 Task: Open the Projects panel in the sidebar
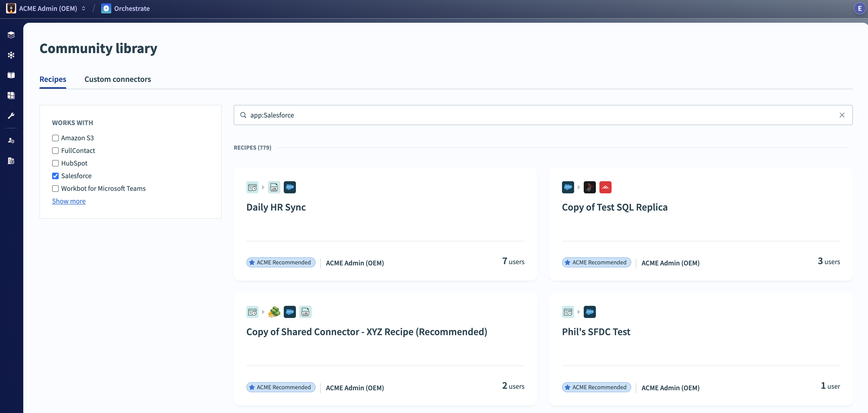pyautogui.click(x=11, y=34)
